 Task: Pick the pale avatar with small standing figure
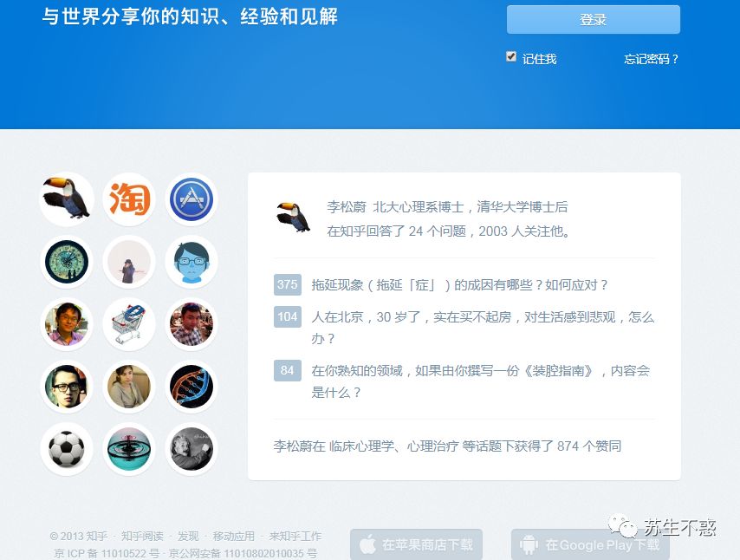(129, 262)
